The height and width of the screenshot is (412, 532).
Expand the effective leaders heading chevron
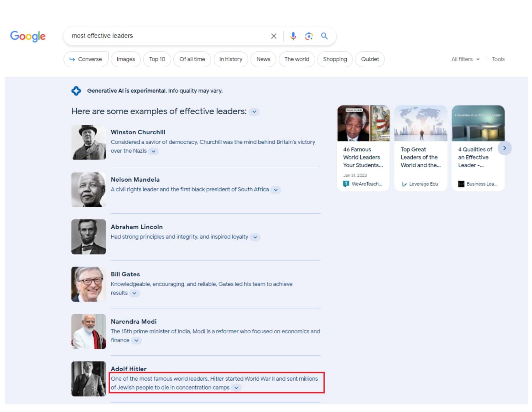pos(254,112)
